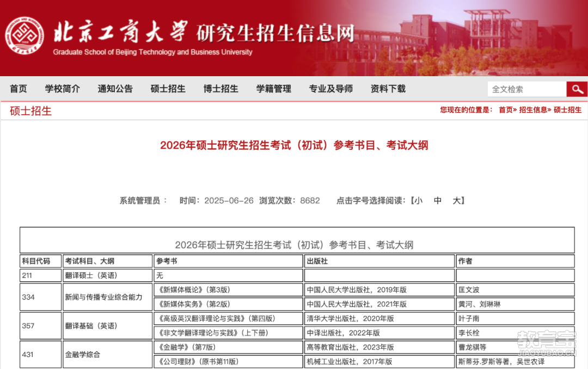Open the 首页 navigation menu item

(x=19, y=89)
